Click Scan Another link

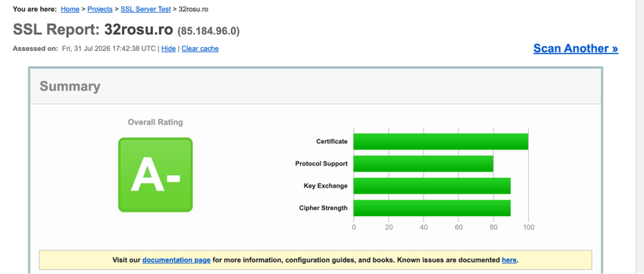click(x=575, y=49)
